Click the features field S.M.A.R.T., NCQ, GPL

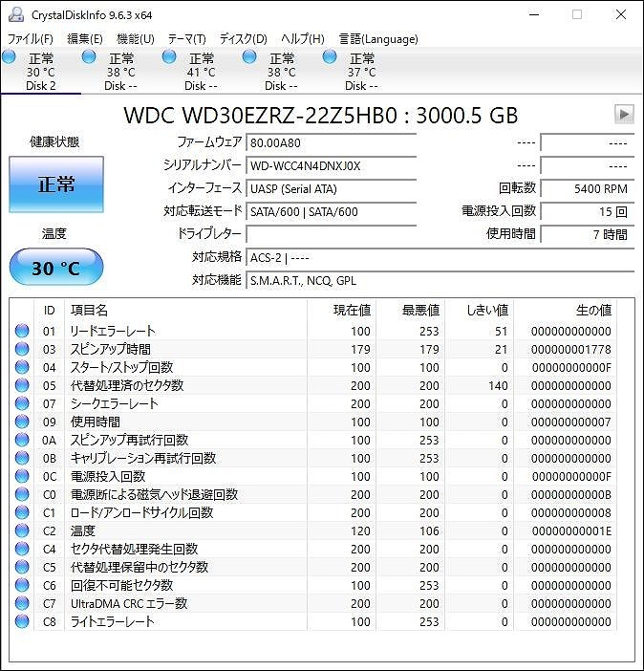click(440, 281)
